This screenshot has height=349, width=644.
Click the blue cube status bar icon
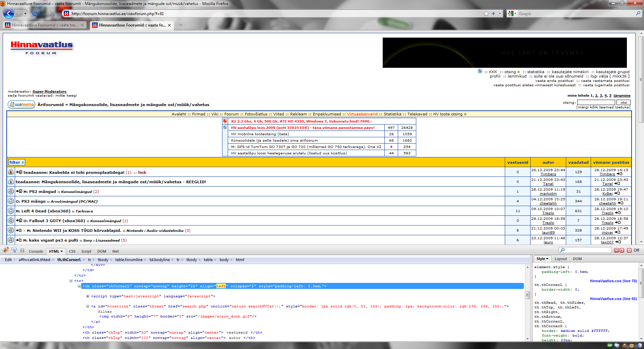click(x=639, y=345)
